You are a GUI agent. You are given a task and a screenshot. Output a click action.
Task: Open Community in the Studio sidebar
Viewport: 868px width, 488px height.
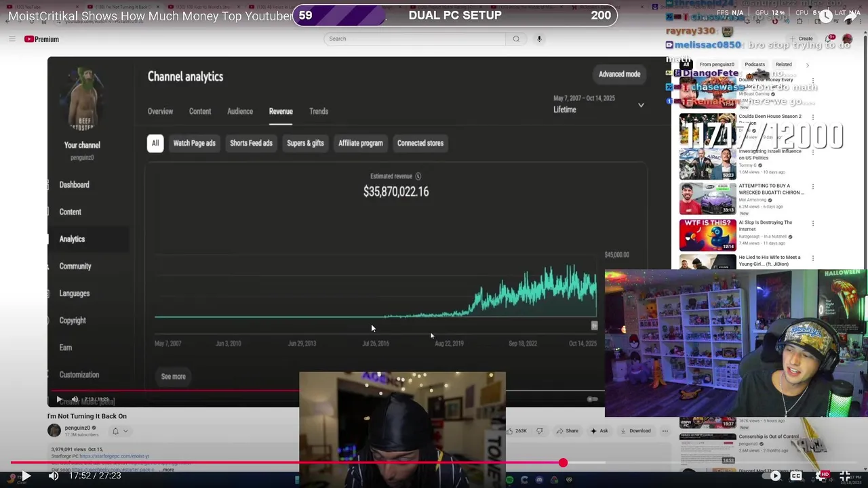click(x=75, y=266)
